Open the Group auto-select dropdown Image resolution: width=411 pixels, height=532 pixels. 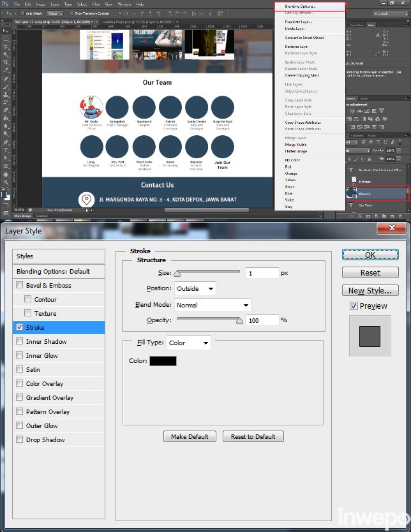[x=55, y=13]
